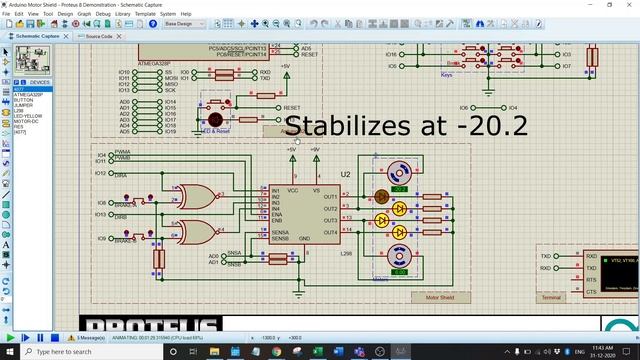The height and width of the screenshot is (360, 640).
Task: Stop the simulation with the square button
Action: point(55,338)
